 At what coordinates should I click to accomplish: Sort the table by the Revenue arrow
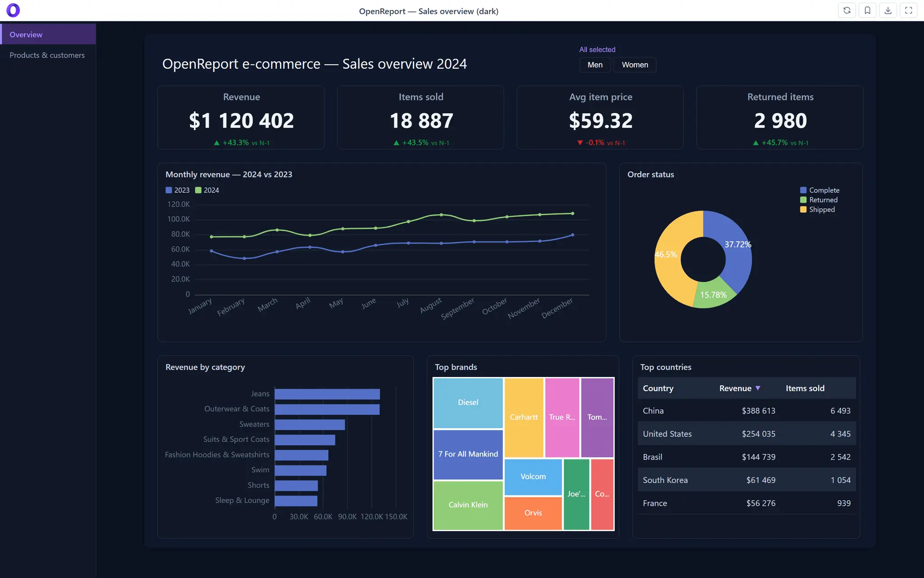[758, 388]
